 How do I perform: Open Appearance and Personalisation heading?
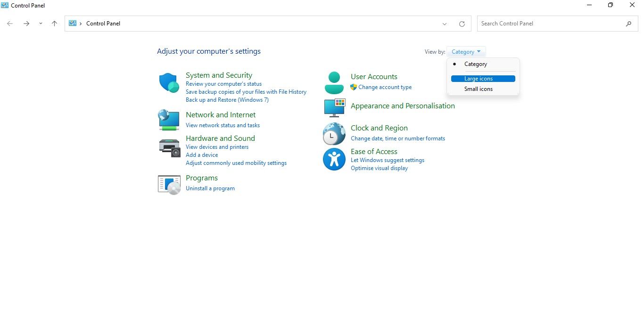click(x=403, y=106)
